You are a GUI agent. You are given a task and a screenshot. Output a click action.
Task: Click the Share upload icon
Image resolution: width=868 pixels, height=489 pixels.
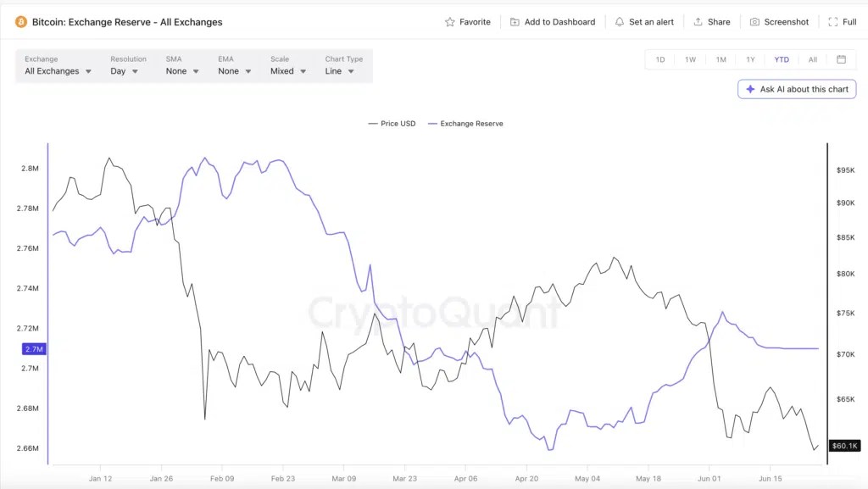pos(698,21)
